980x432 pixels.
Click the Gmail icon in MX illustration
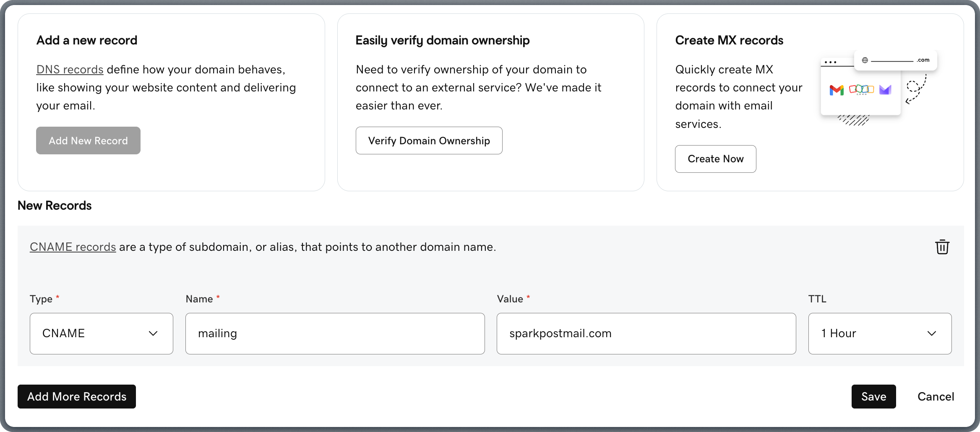click(837, 90)
